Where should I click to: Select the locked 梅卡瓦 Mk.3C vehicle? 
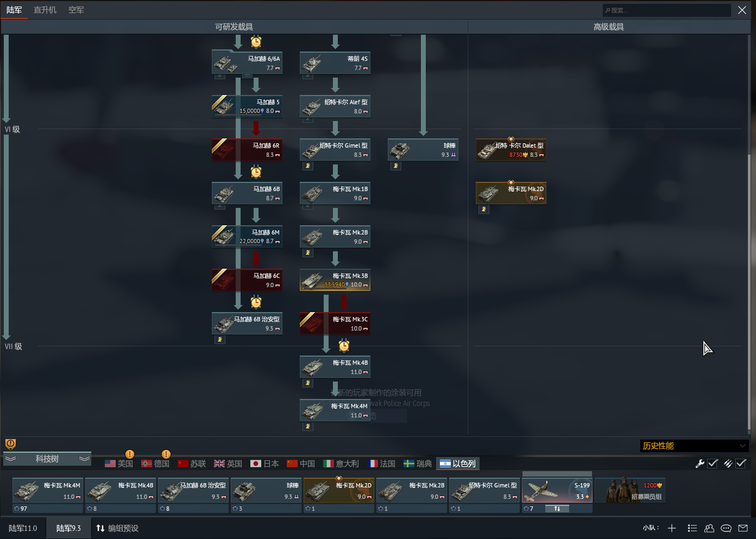tap(335, 324)
